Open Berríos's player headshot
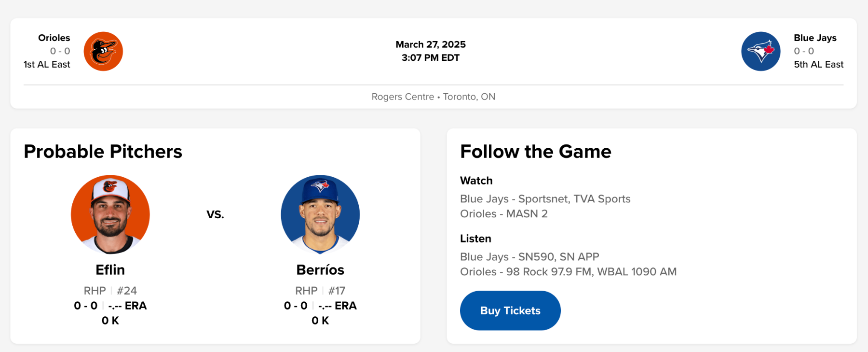The width and height of the screenshot is (868, 352). (x=320, y=214)
